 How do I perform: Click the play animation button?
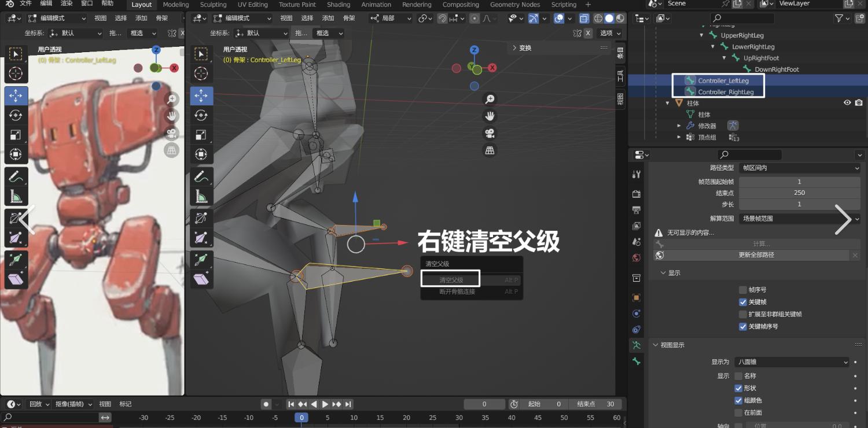(325, 404)
